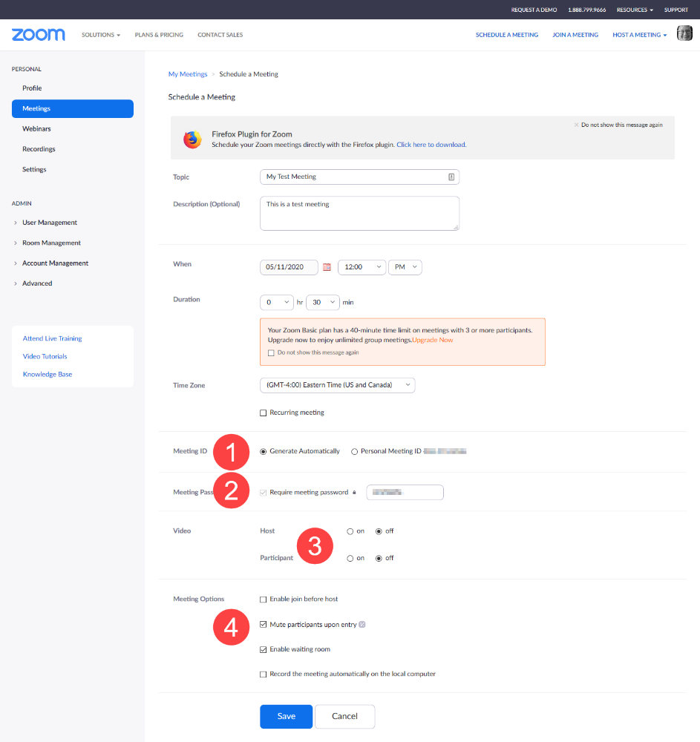Viewport: 700px width, 742px height.
Task: Click the Topic field template icon
Action: tap(451, 177)
